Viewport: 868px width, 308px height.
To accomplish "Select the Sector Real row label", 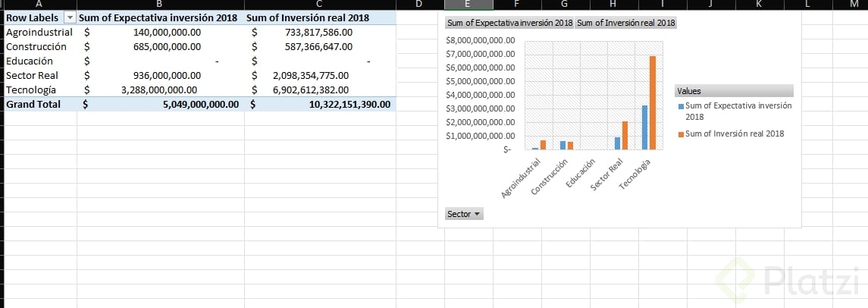I will [40, 75].
